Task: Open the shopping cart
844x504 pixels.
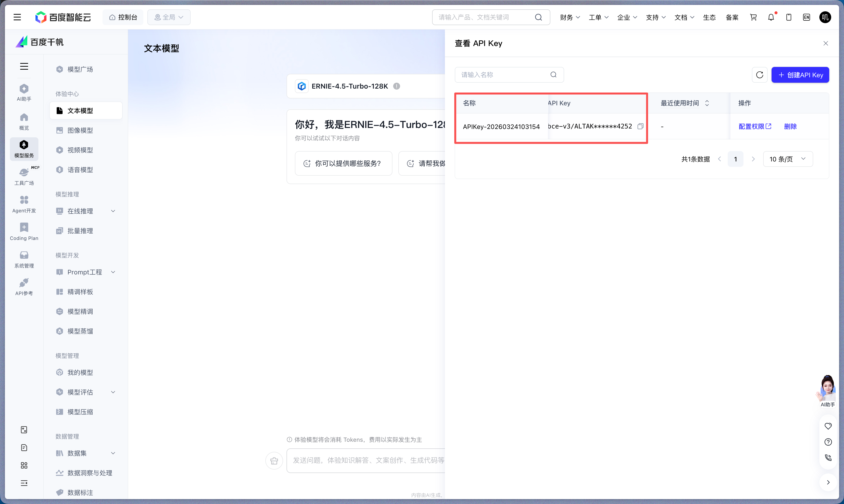Action: [753, 17]
